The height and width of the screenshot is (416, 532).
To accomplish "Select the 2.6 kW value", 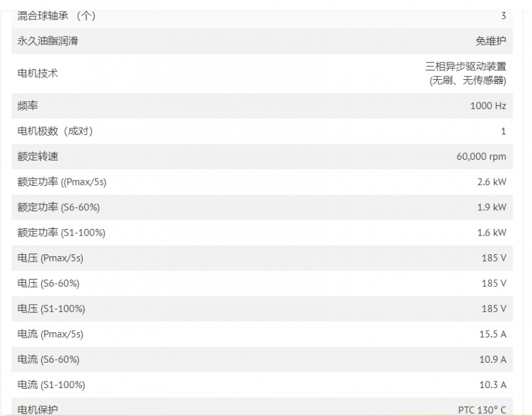I will pyautogui.click(x=491, y=182).
